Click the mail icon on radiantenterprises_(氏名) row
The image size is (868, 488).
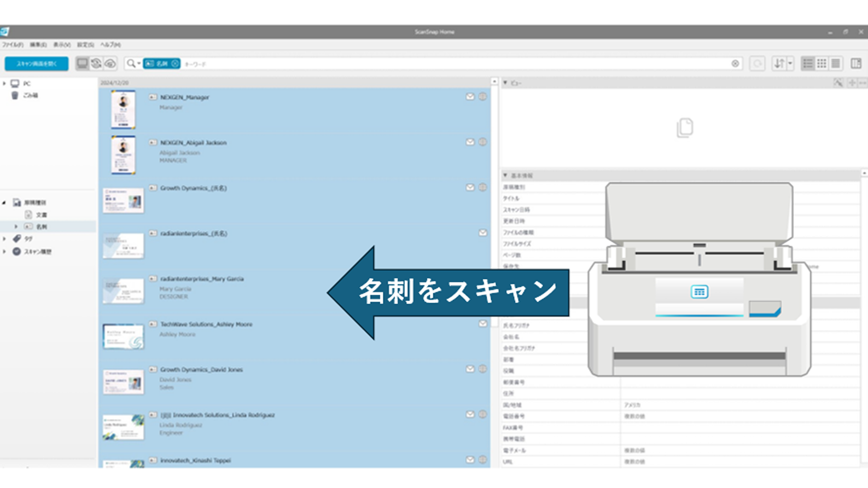pyautogui.click(x=482, y=233)
